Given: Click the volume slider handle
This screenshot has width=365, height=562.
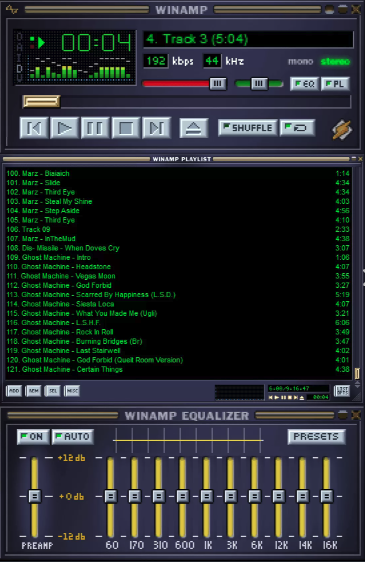Looking at the screenshot, I should [218, 84].
